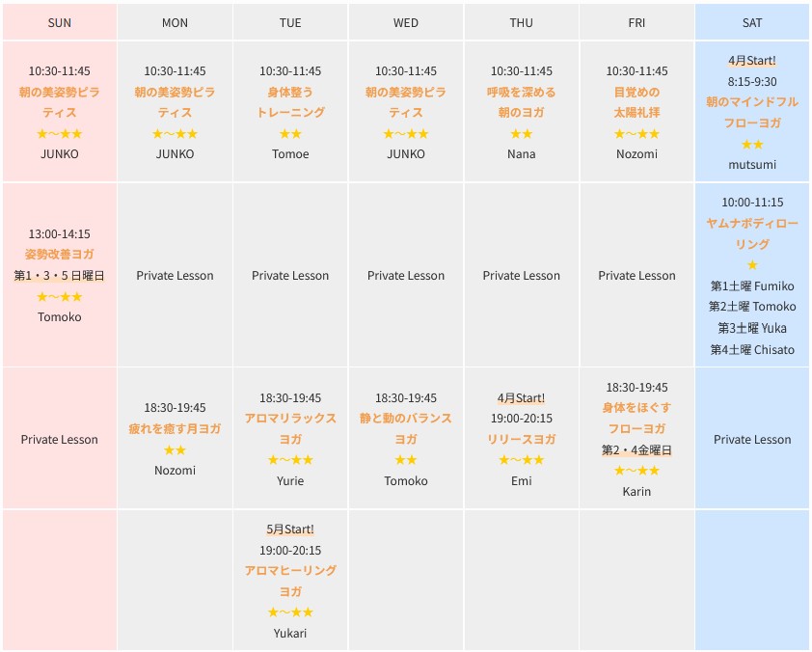
Task: Click Thursday's リリースヨガ class link
Action: point(521,439)
